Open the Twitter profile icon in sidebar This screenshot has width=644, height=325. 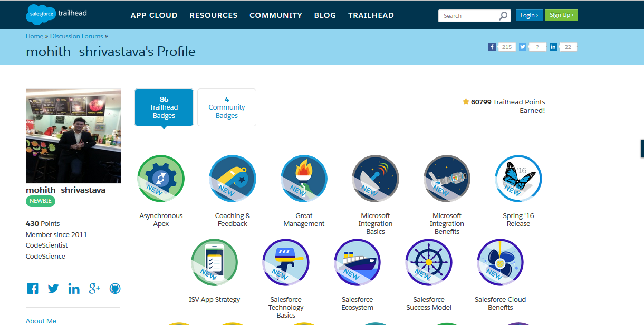pos(53,289)
